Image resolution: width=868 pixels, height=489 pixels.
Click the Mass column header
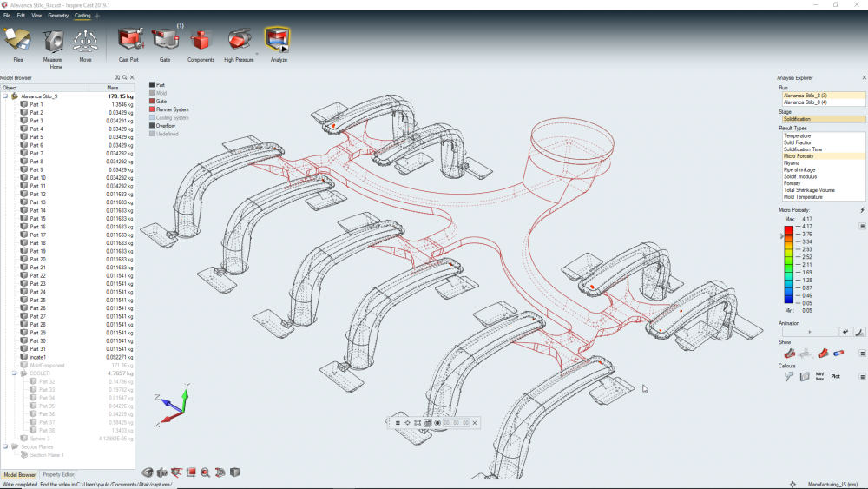click(112, 88)
